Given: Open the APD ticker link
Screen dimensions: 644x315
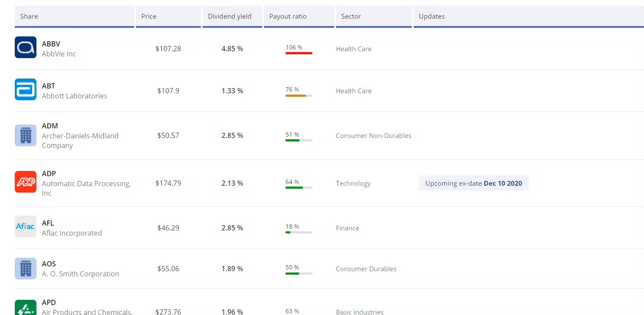Looking at the screenshot, I should click(x=49, y=302).
